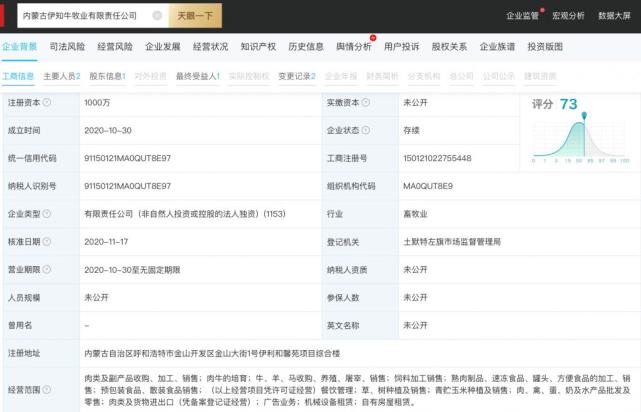The height and width of the screenshot is (412, 641).
Task: Click the 2020-10-30至无固定期限 business term value
Action: 132,270
